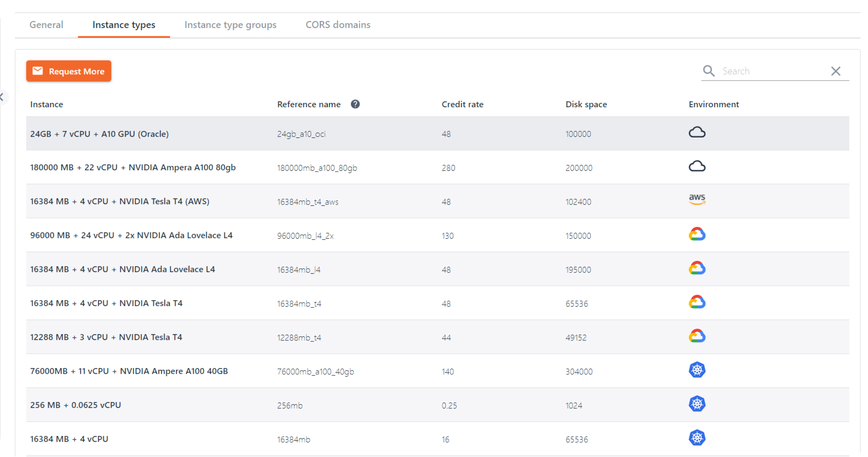Click Kubernetes icon for 76000mb_a100_40gb row
The width and height of the screenshot is (868, 457).
tap(696, 370)
